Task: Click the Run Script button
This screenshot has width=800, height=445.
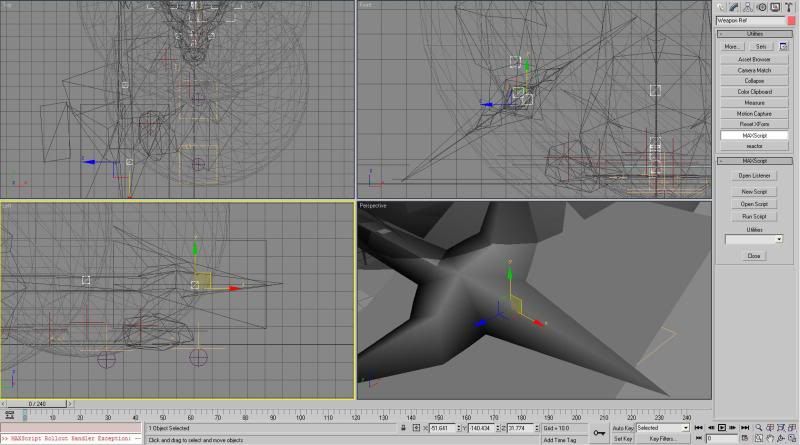Action: [x=754, y=216]
